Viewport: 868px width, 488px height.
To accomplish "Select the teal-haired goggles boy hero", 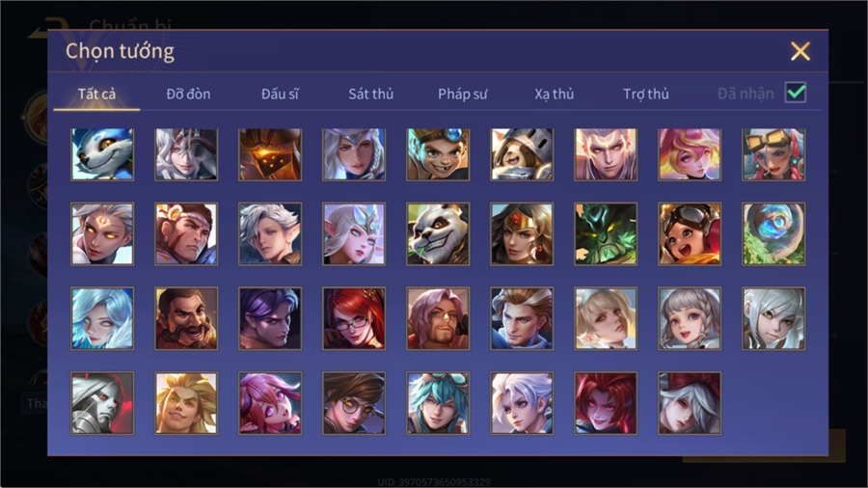I will coord(438,403).
